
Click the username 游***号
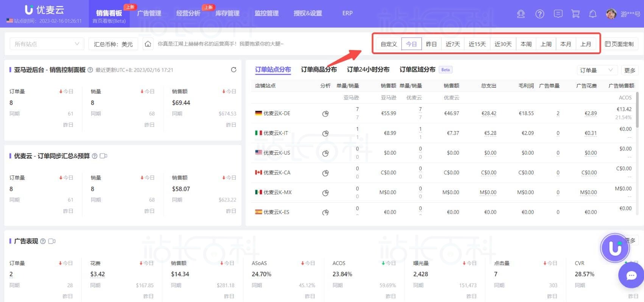tap(630, 14)
